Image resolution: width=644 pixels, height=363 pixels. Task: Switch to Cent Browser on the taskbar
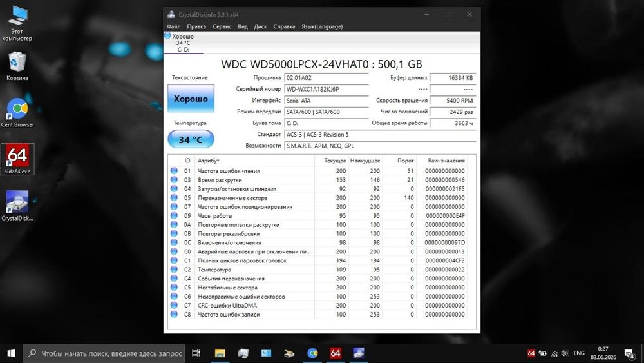(312, 353)
